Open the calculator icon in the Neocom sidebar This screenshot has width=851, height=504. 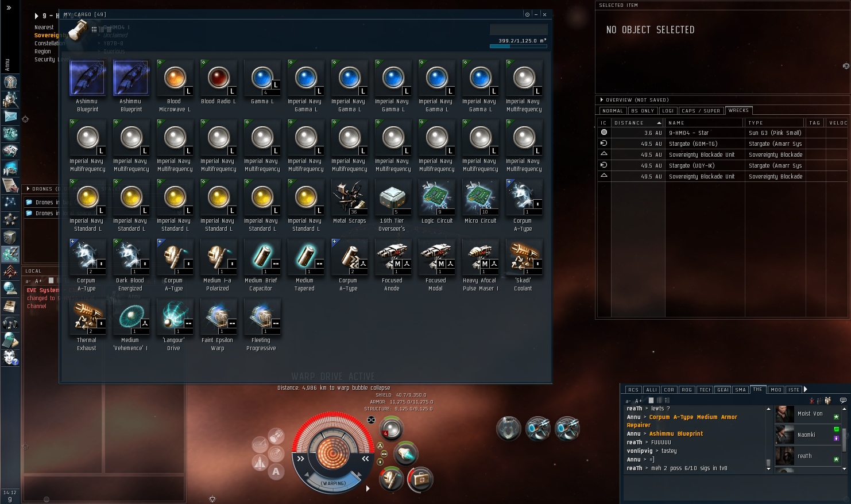(10, 342)
